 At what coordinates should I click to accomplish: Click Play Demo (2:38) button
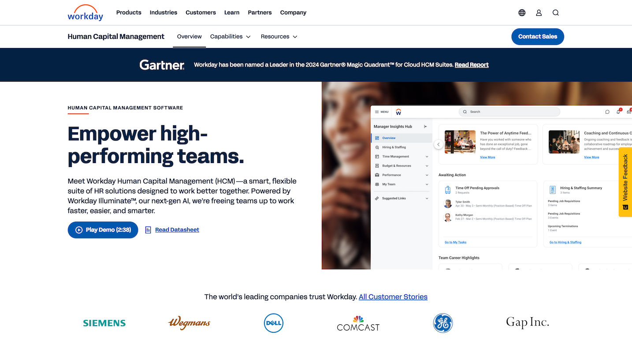coord(103,230)
